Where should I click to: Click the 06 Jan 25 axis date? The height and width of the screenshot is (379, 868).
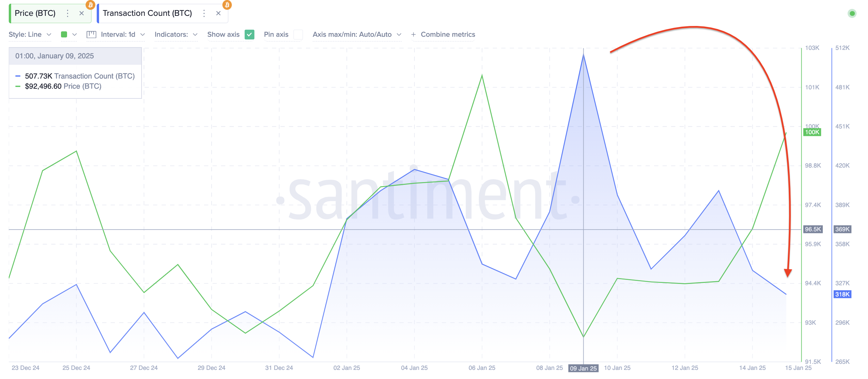pos(482,368)
